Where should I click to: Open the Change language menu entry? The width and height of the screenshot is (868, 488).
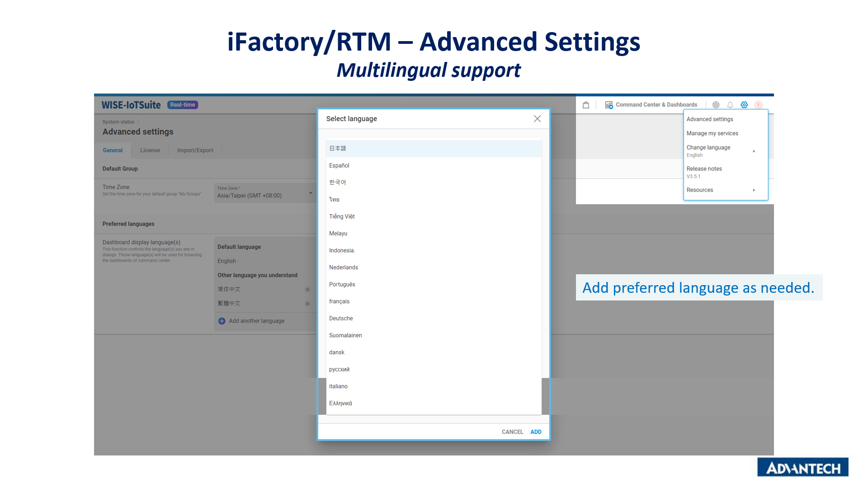click(x=726, y=151)
